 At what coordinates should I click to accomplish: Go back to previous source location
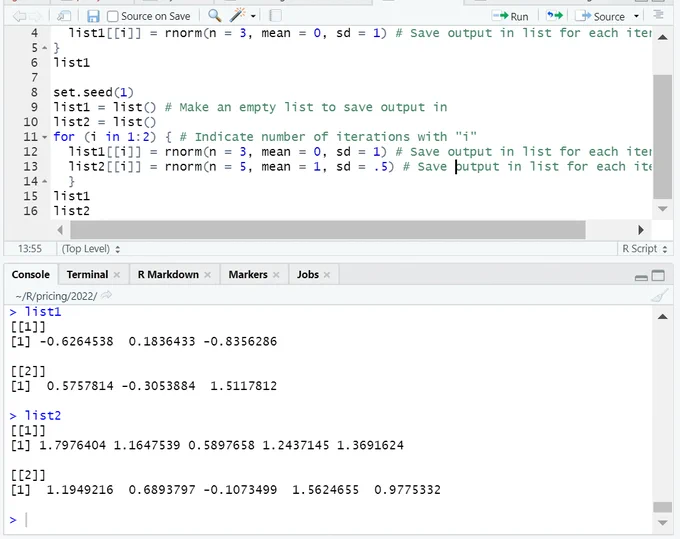19,16
